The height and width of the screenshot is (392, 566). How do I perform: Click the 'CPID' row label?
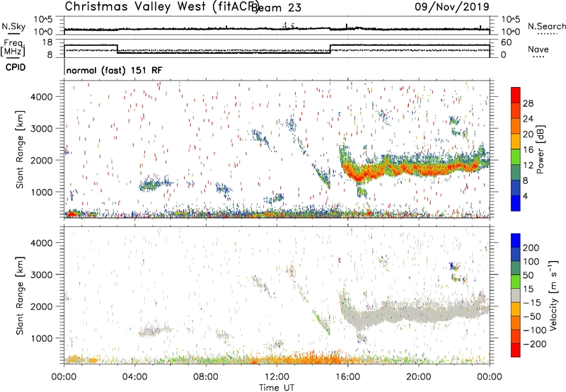(x=16, y=67)
